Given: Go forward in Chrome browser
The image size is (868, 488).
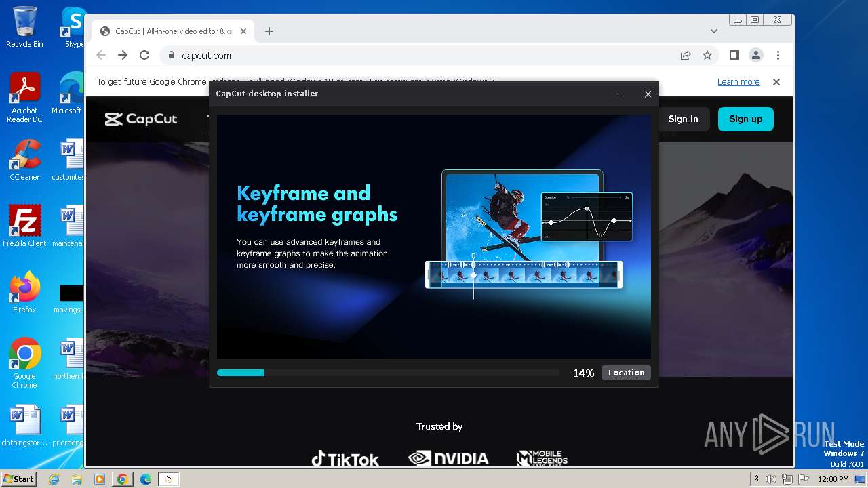Looking at the screenshot, I should pos(123,55).
